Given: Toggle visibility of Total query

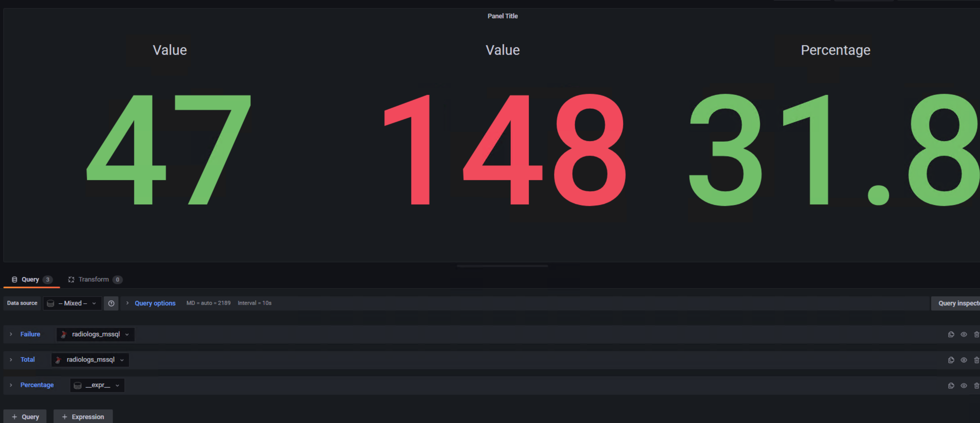Looking at the screenshot, I should (964, 360).
